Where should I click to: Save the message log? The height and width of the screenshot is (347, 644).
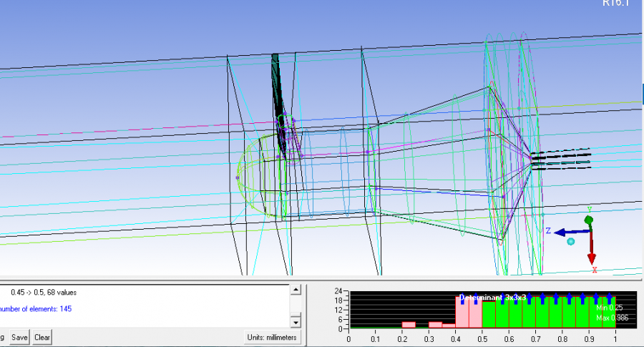click(19, 337)
